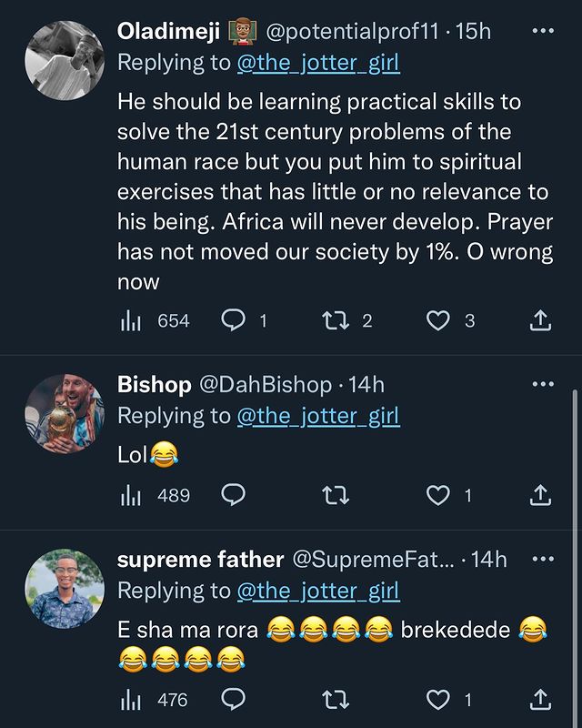The height and width of the screenshot is (728, 582).
Task: Retweet Bishop's "Lol" reply
Action: pos(336,495)
